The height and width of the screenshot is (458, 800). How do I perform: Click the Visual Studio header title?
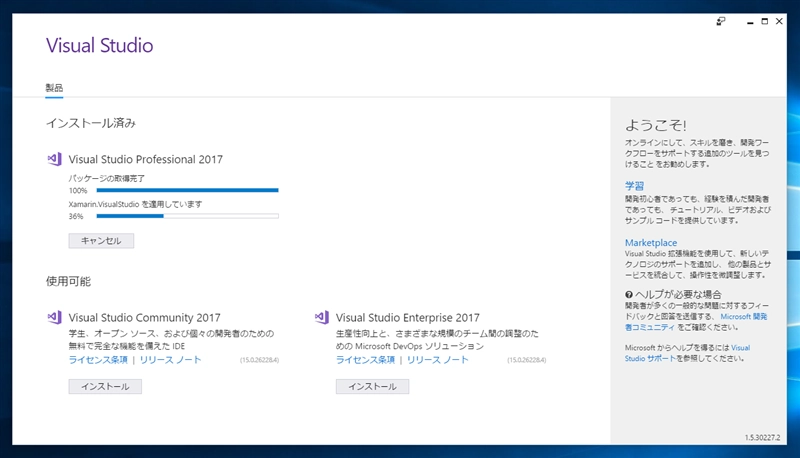[x=99, y=45]
